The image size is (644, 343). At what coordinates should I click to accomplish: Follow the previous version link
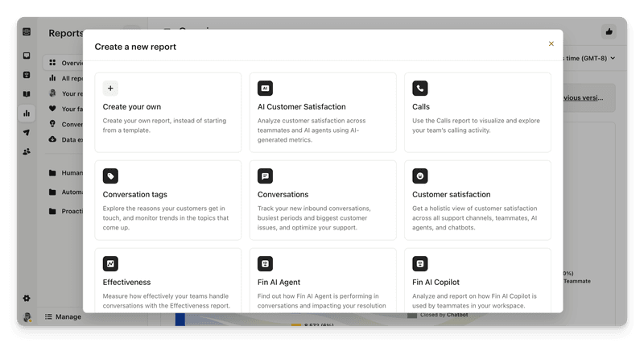(583, 97)
